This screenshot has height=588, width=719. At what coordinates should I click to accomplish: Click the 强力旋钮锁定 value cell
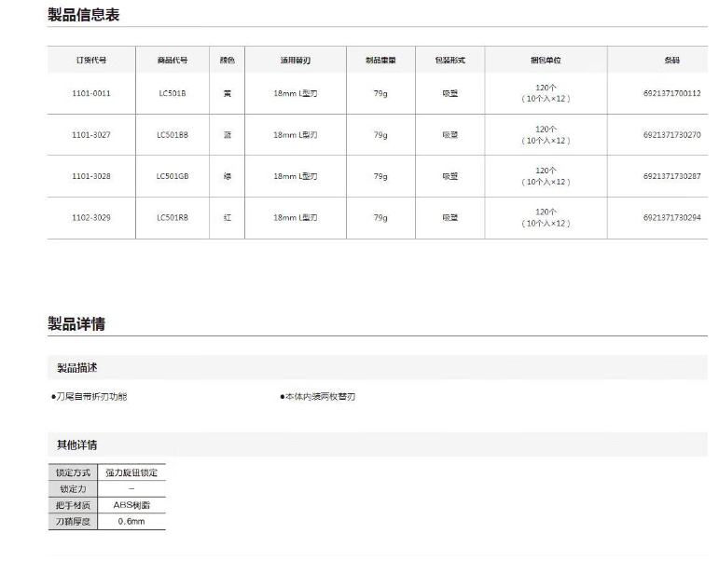click(x=131, y=472)
